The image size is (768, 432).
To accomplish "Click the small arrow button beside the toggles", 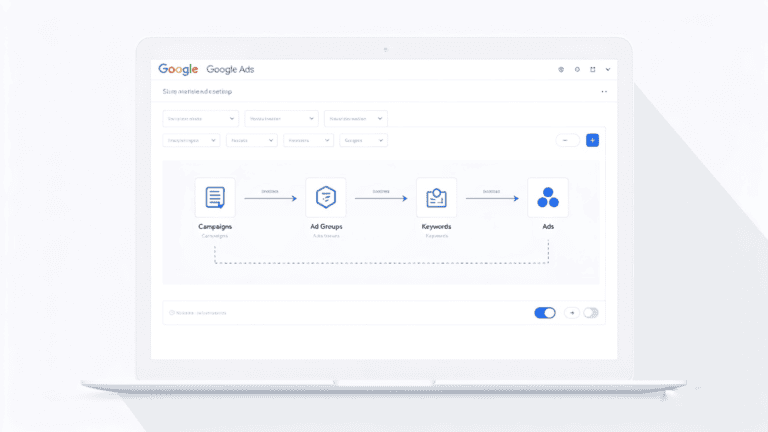I will click(x=572, y=313).
